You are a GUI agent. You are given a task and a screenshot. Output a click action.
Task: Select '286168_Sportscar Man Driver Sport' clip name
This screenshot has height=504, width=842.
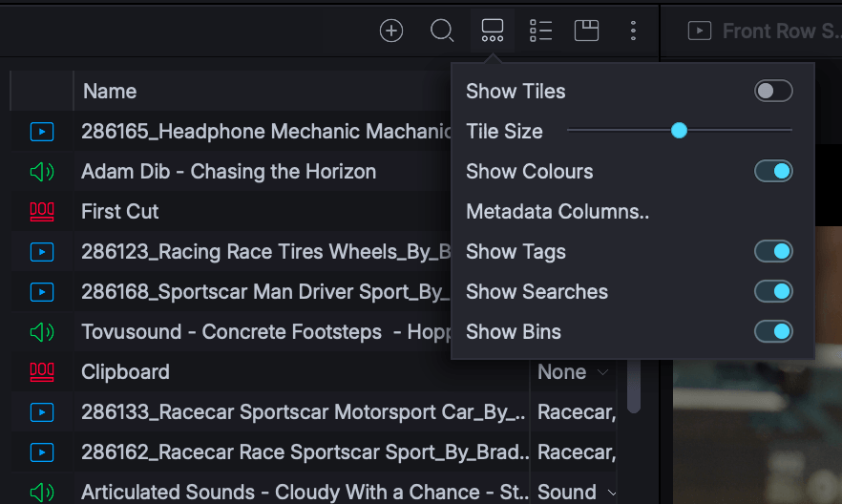click(x=265, y=292)
